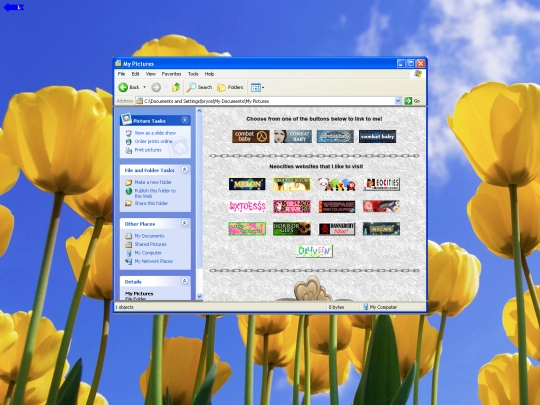The width and height of the screenshot is (540, 405).
Task: Open Search with the magnifier button
Action: [199, 87]
